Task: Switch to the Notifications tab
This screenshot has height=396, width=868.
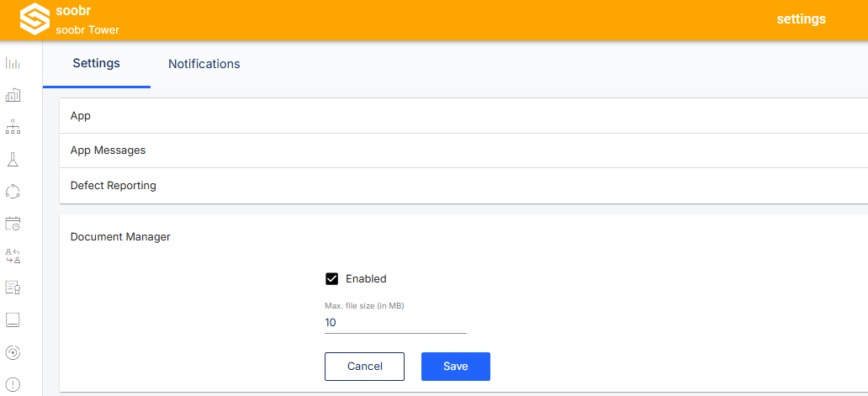Action: pyautogui.click(x=204, y=64)
